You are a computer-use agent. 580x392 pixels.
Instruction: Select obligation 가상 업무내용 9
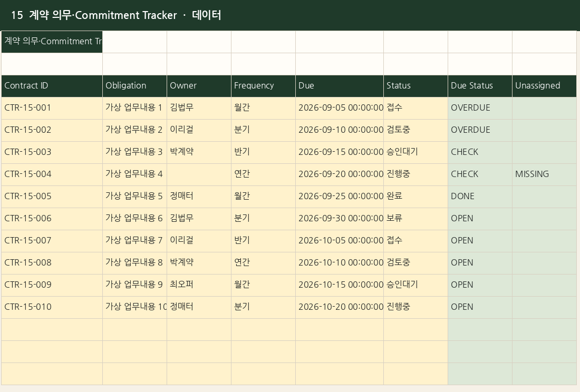point(134,286)
